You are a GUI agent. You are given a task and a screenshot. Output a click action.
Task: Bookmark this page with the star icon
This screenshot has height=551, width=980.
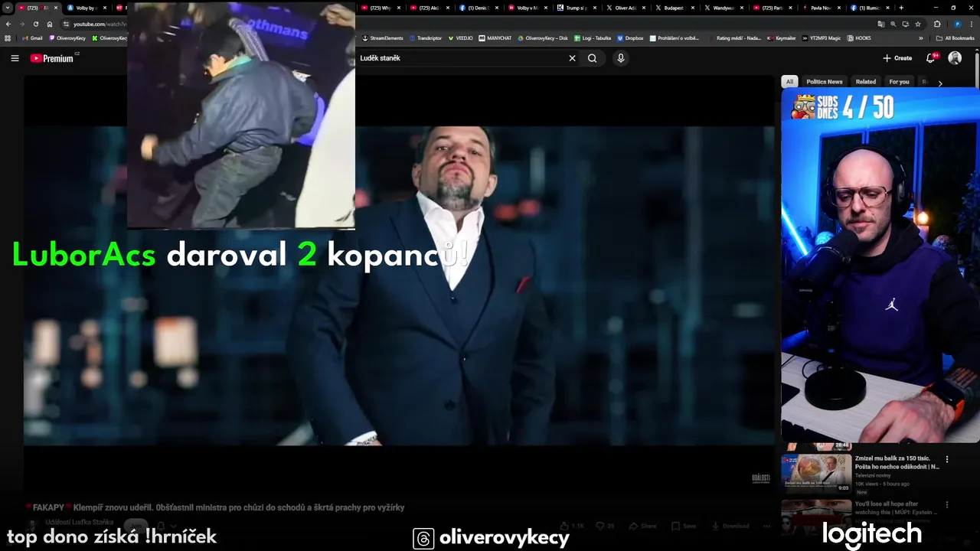918,24
